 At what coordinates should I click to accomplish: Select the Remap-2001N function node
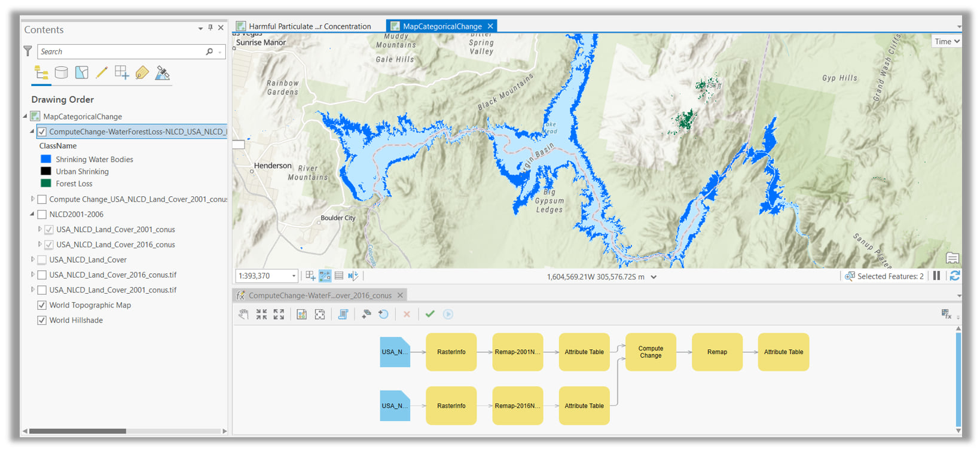point(518,352)
